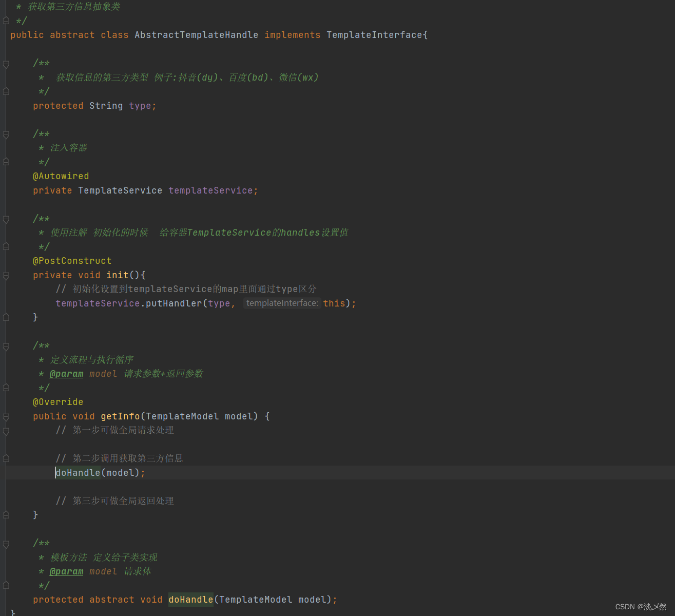Click fold end marker at getInfo closing brace
The image size is (675, 616).
click(x=6, y=514)
